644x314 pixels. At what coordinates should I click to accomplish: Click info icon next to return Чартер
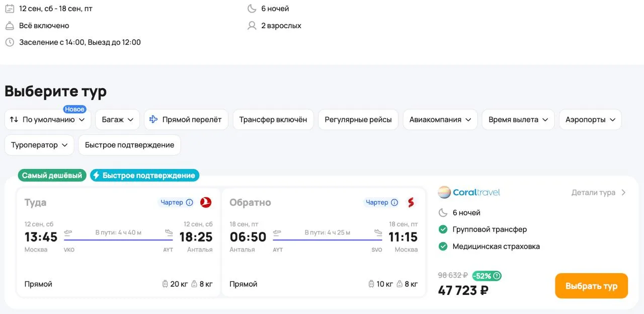tap(395, 202)
